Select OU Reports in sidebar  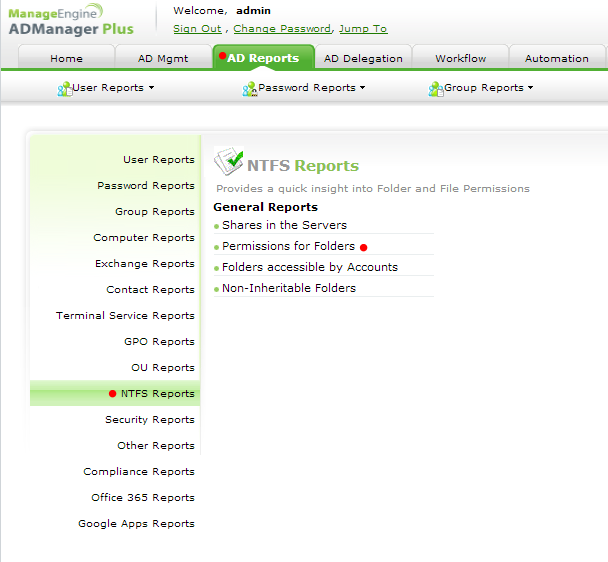(163, 367)
